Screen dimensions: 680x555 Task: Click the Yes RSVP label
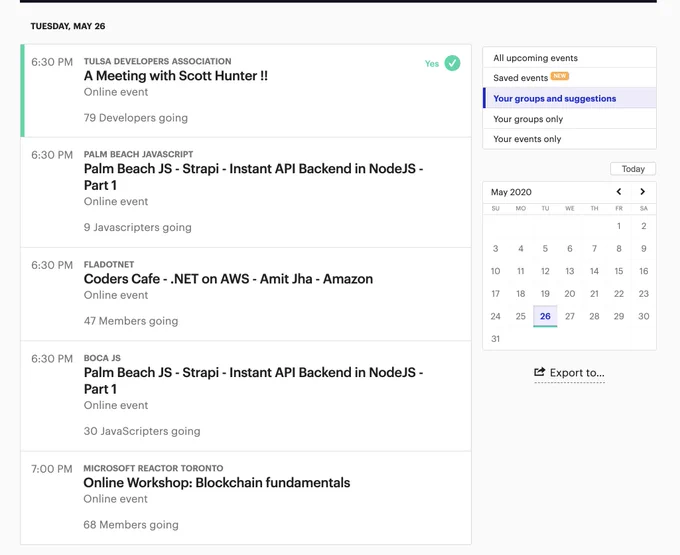(432, 64)
